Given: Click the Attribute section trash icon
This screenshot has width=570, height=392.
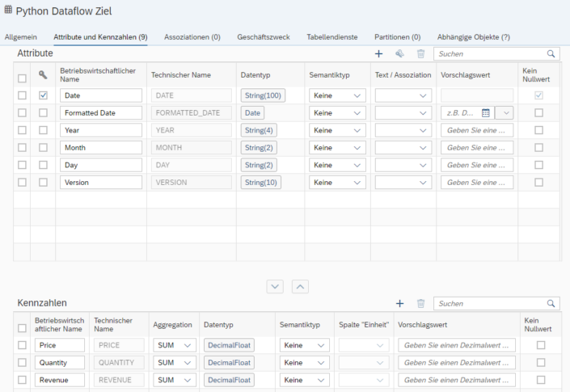Looking at the screenshot, I should click(420, 54).
